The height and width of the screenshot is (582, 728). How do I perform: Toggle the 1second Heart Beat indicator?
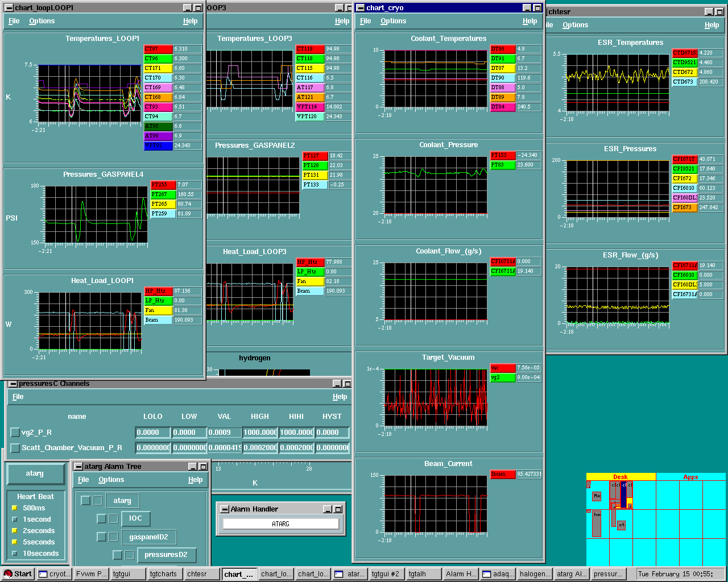point(15,519)
